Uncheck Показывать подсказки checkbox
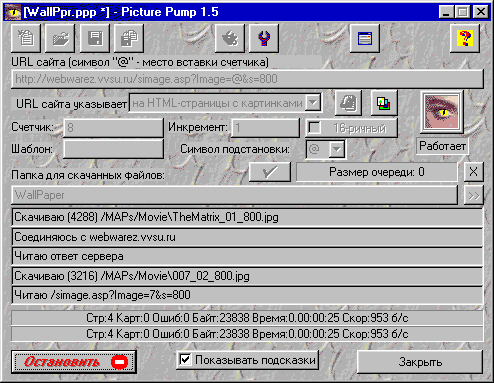The height and width of the screenshot is (383, 494). click(x=185, y=360)
